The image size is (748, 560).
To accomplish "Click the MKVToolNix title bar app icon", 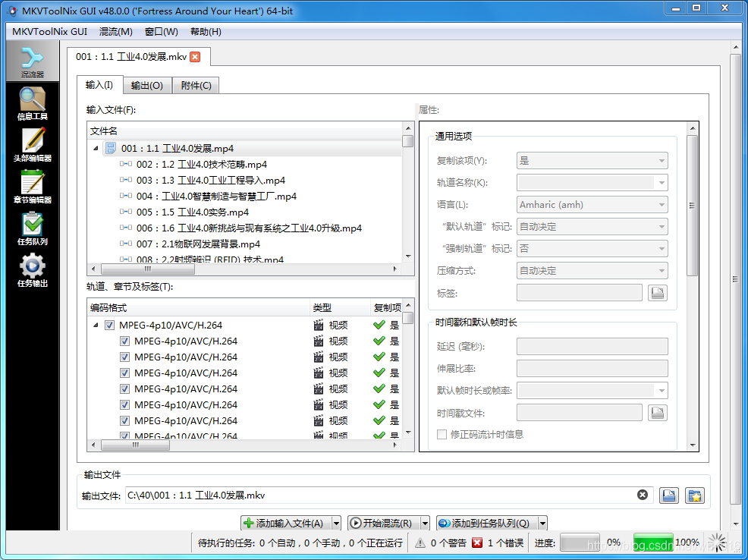I will tap(13, 11).
